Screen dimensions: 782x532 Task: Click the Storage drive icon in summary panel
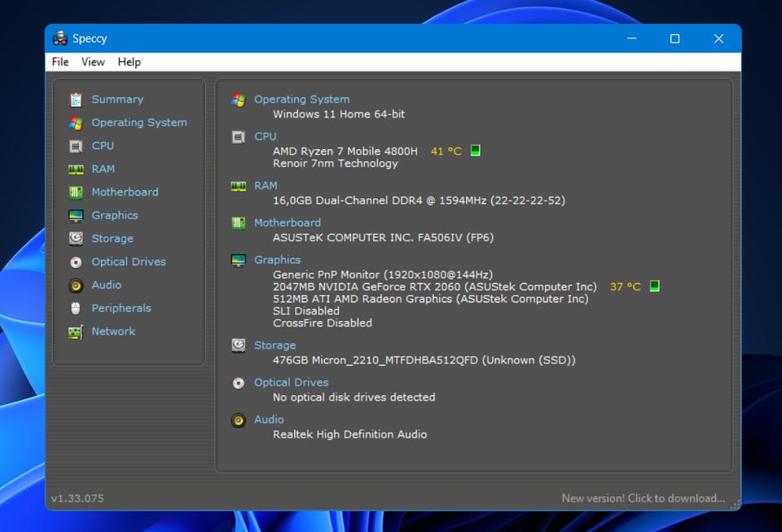239,345
